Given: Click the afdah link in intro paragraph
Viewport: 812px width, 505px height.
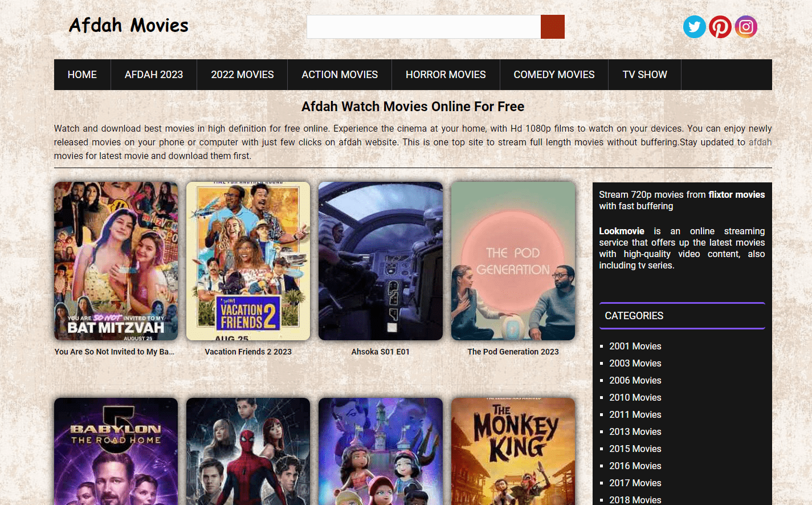Looking at the screenshot, I should 760,142.
